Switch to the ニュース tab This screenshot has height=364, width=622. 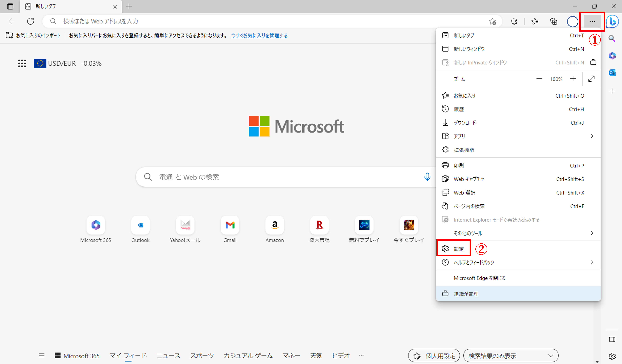point(168,356)
